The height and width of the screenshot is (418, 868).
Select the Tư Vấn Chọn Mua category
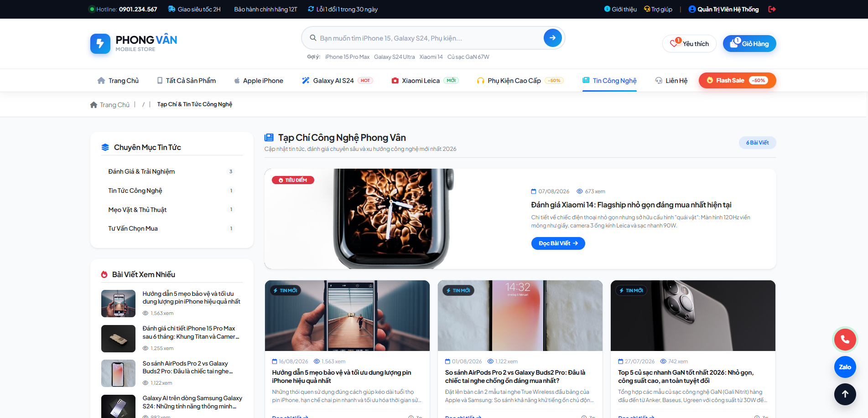(x=172, y=228)
